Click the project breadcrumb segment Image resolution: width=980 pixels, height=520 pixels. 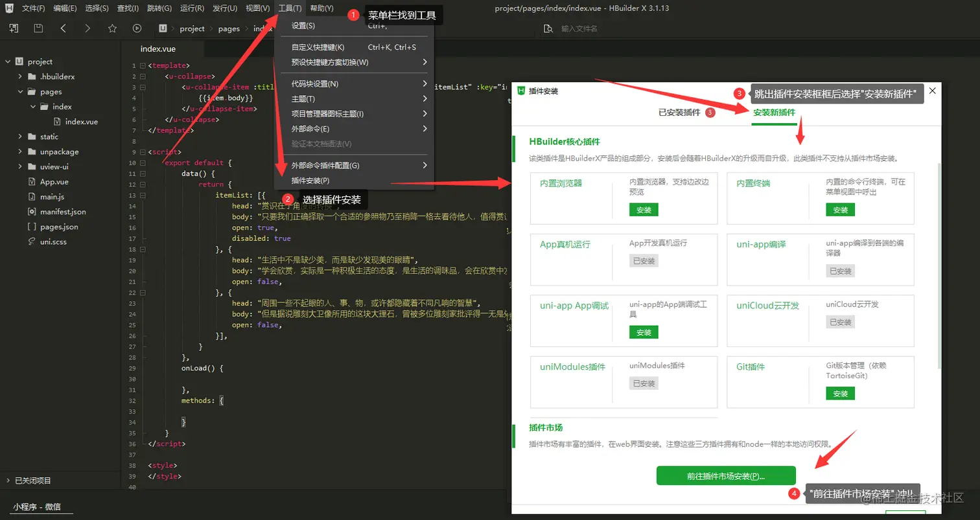pos(192,28)
